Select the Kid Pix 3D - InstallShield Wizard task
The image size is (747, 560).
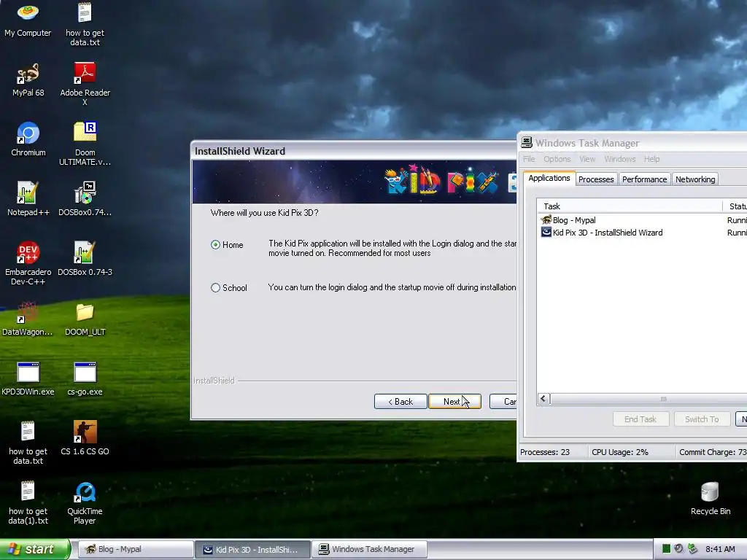641,233
